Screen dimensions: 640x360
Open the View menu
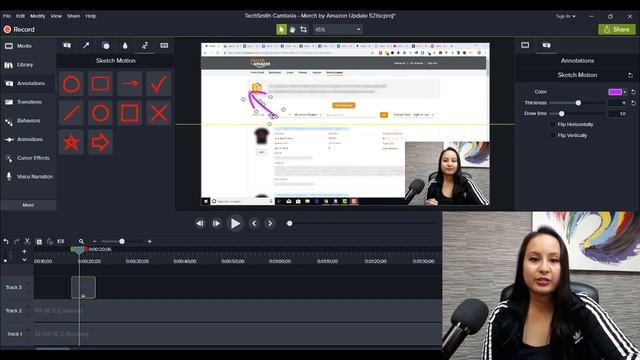pyautogui.click(x=56, y=16)
